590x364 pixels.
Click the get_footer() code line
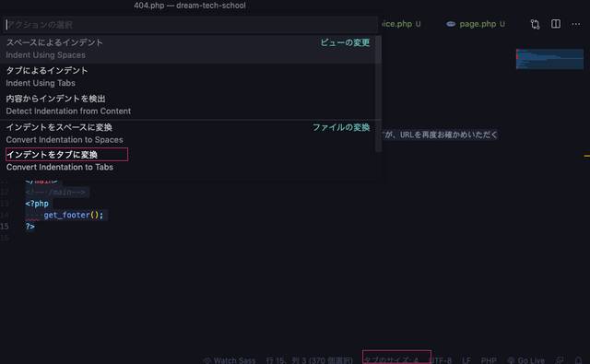tap(73, 215)
